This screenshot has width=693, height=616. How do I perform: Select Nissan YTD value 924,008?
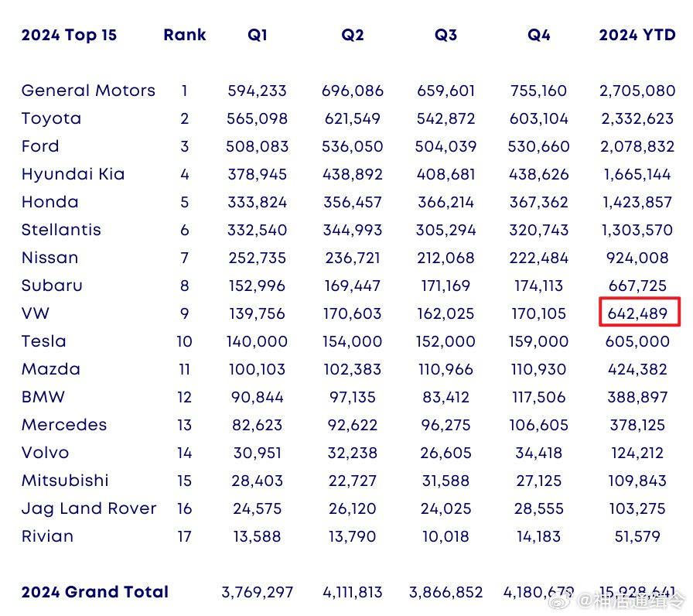coord(637,258)
